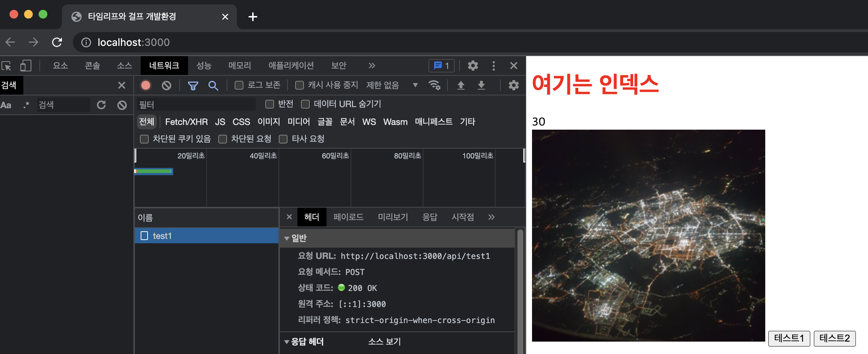Click the magnifier search icon in network toolbar

[213, 86]
